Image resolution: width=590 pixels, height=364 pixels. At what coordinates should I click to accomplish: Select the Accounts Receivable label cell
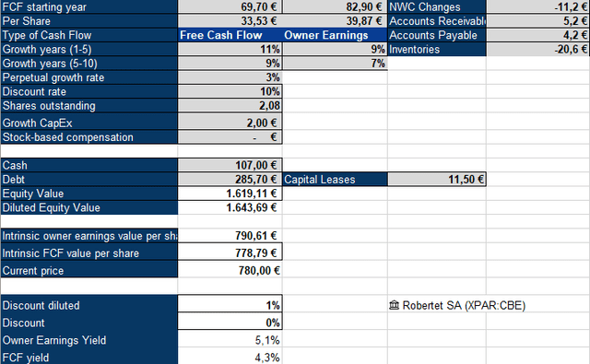437,20
